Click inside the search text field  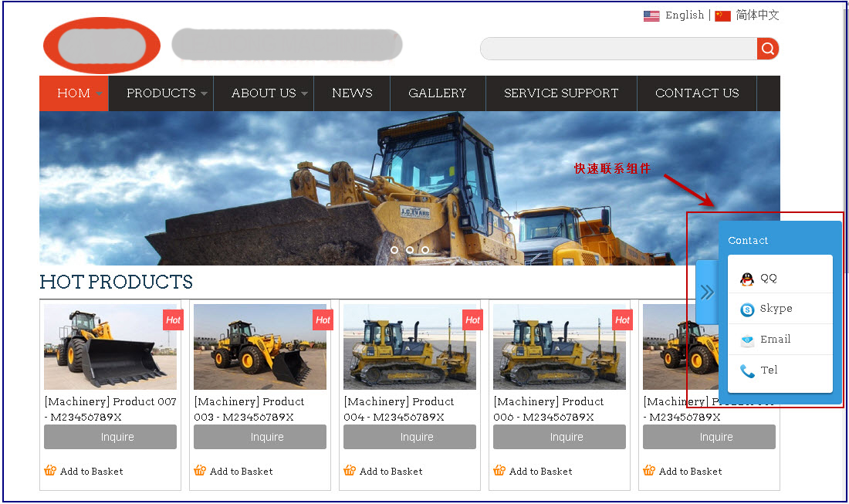pyautogui.click(x=617, y=49)
